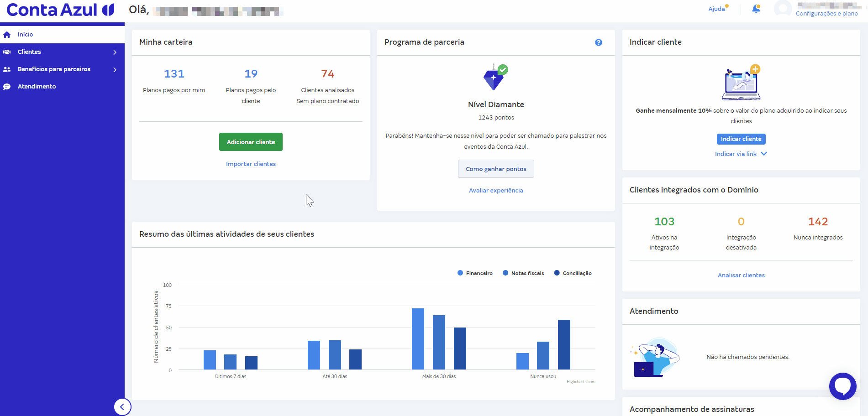Click the 0 Integração desativada number

tap(741, 222)
